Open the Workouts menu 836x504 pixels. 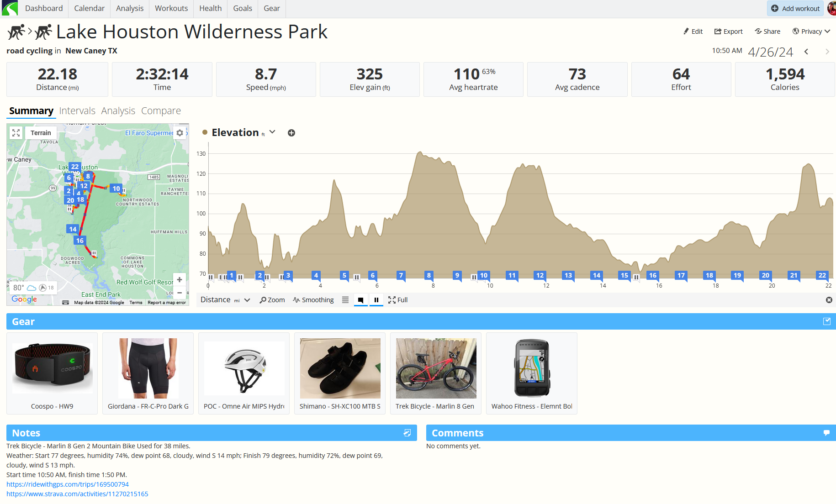click(x=171, y=8)
